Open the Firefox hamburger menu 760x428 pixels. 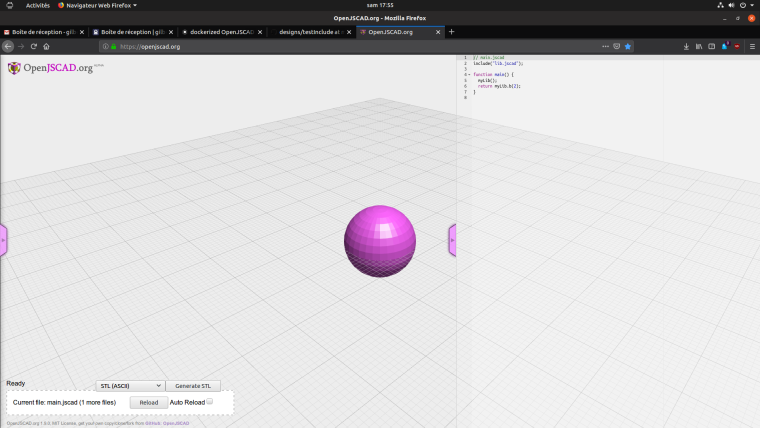[x=752, y=47]
